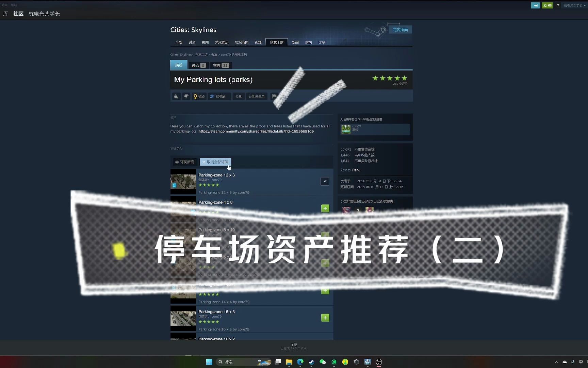588x368 pixels.
Task: Click core79 的创意工坊 breadcrumb link
Action: (x=234, y=55)
